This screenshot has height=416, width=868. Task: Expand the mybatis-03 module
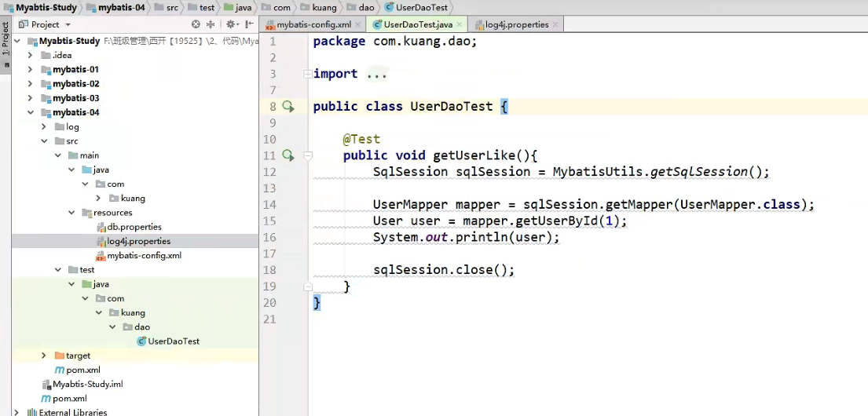pos(31,98)
